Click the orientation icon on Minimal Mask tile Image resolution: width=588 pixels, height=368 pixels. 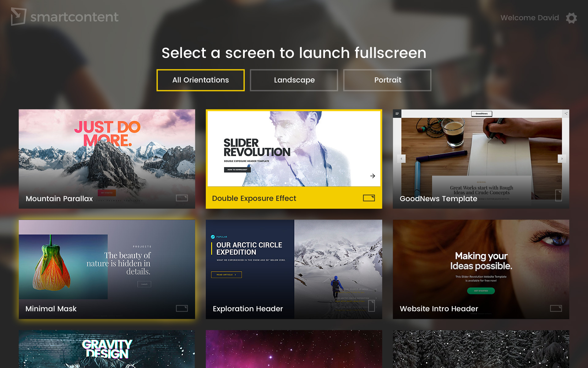tap(181, 308)
